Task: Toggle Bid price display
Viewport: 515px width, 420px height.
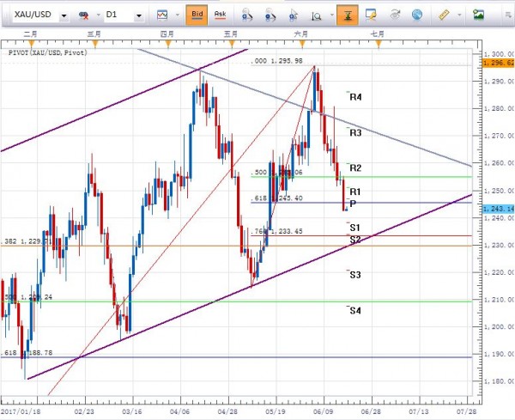Action: click(197, 15)
